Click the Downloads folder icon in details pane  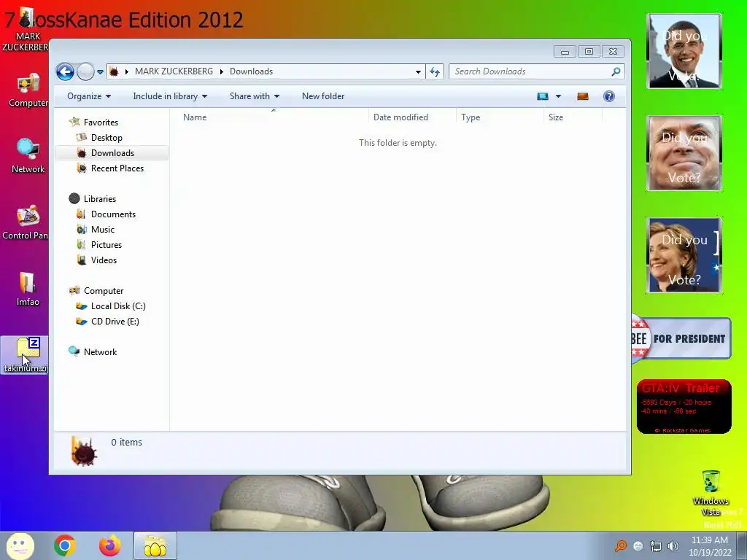pyautogui.click(x=84, y=451)
